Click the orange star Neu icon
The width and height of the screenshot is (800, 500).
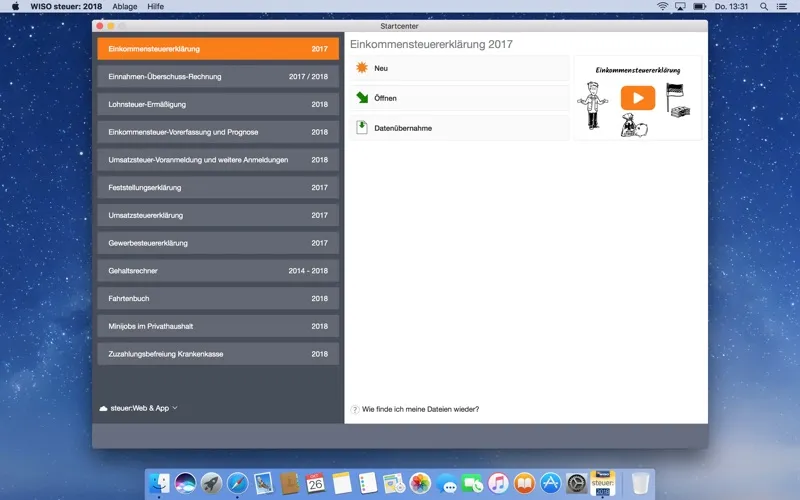(x=362, y=68)
